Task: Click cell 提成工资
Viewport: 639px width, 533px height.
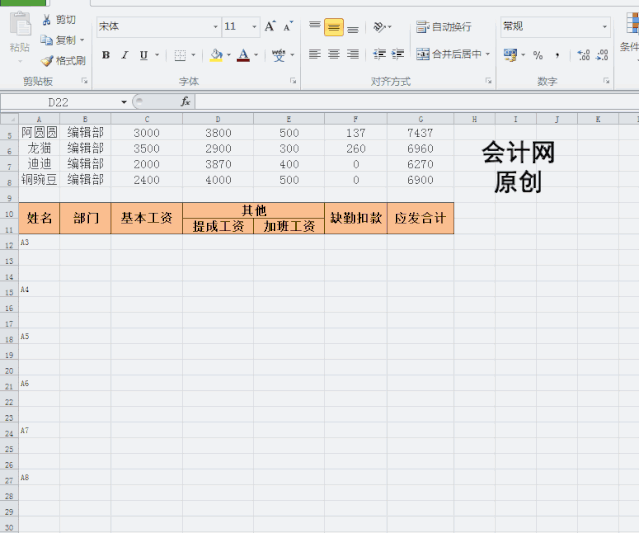Action: [x=218, y=226]
